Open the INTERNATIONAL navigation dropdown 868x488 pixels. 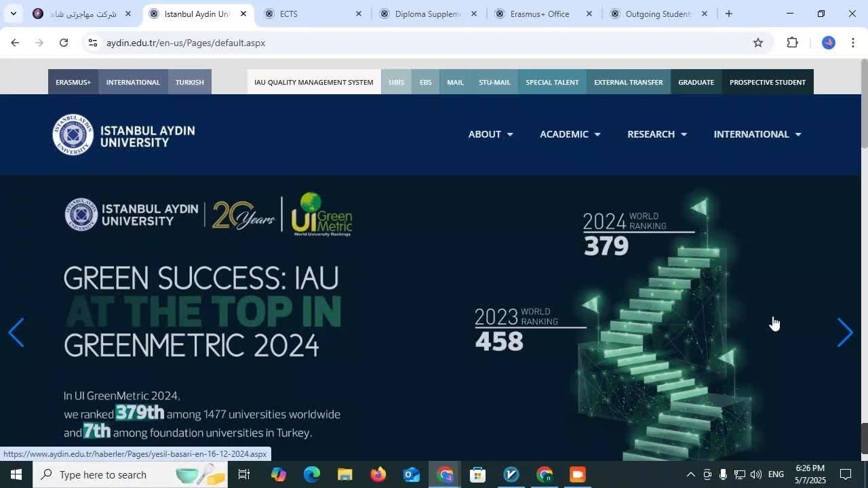tap(757, 134)
